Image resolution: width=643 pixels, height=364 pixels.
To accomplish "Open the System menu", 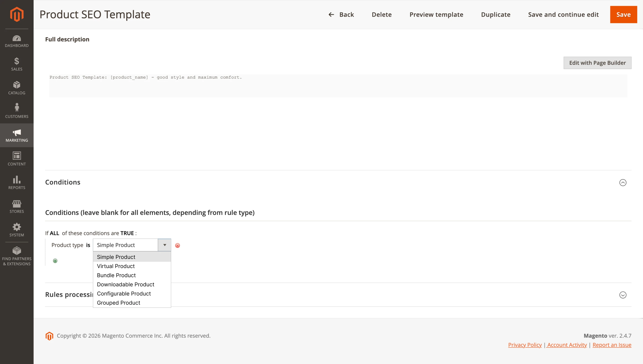I will click(x=17, y=230).
